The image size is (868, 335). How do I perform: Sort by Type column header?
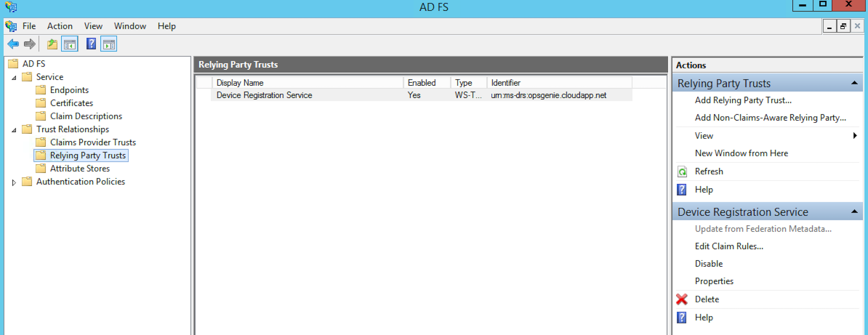tap(469, 83)
